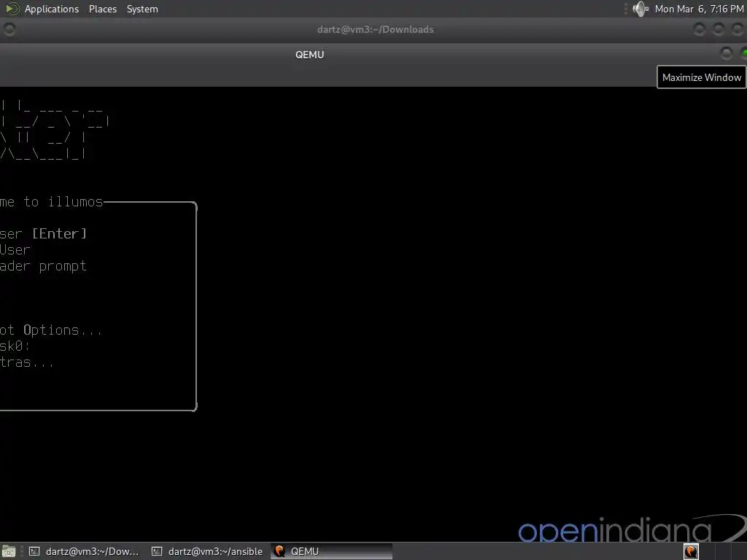Click the "ader prompt" boot menu line
747x560 pixels.
coord(43,266)
